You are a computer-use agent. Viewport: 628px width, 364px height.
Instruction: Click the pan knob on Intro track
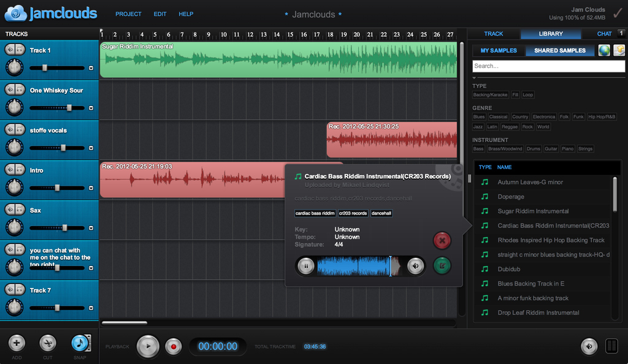pyautogui.click(x=15, y=187)
